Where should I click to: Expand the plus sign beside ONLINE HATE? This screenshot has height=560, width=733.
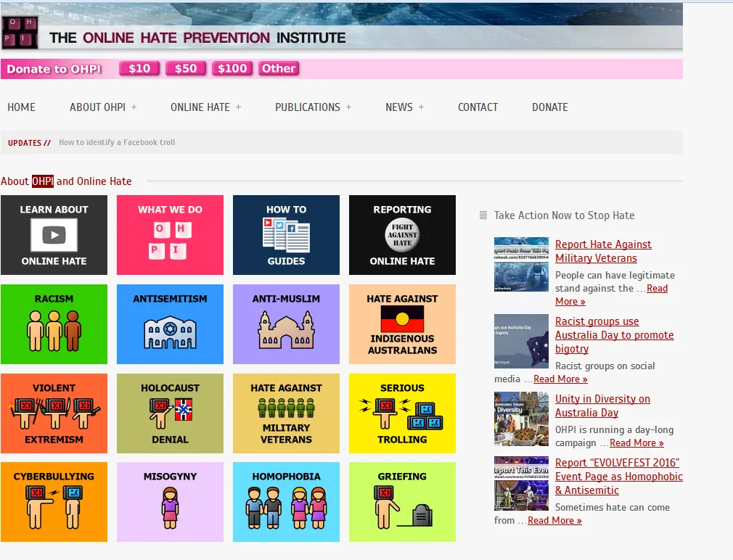point(239,107)
